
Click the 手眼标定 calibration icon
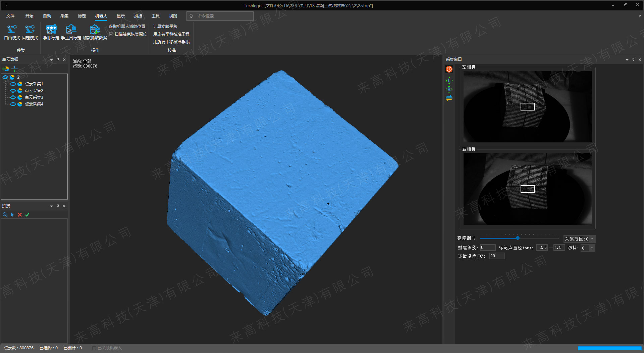click(x=51, y=30)
